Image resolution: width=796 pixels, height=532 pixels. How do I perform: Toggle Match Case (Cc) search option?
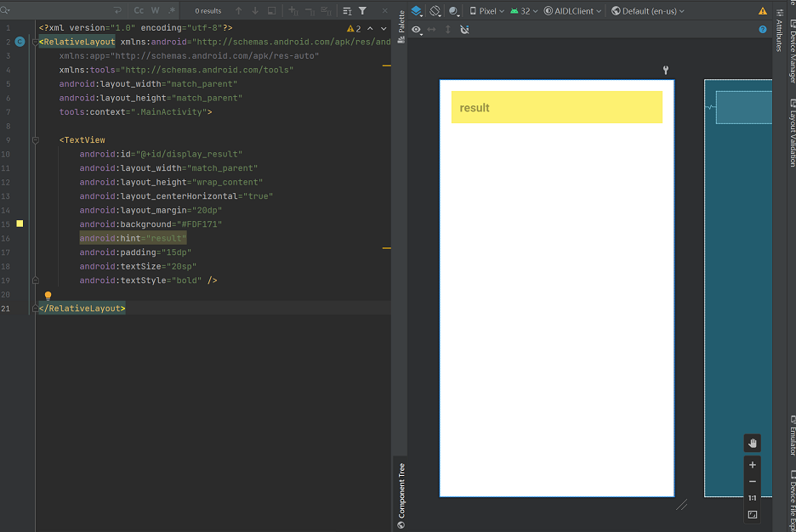coord(139,11)
